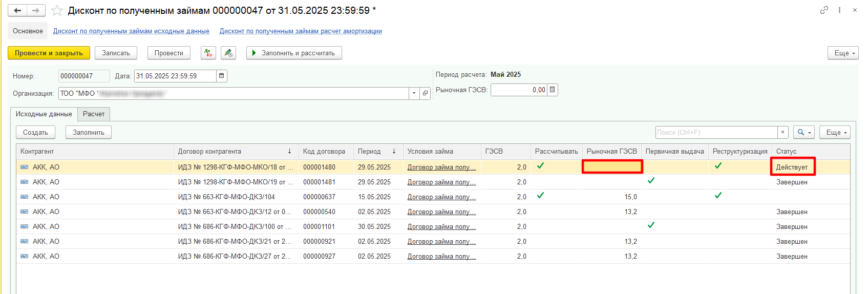
Task: Open the top Еще dropdown menu
Action: click(843, 53)
